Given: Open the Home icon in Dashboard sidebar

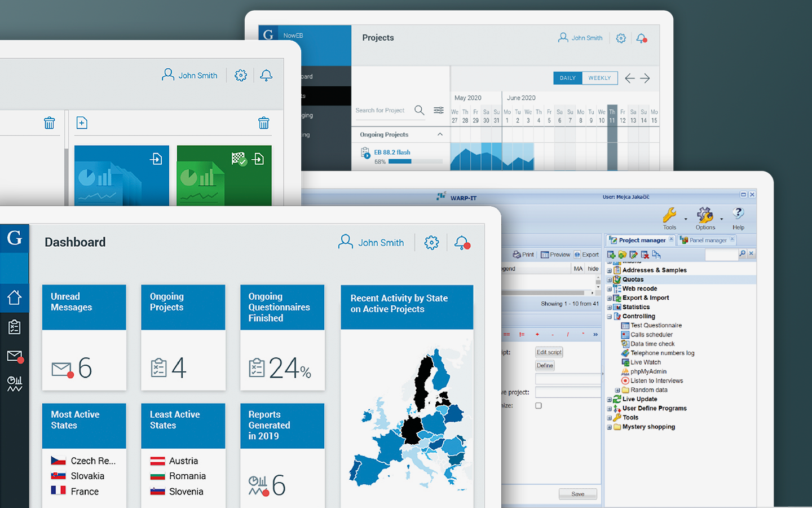Looking at the screenshot, I should point(14,297).
